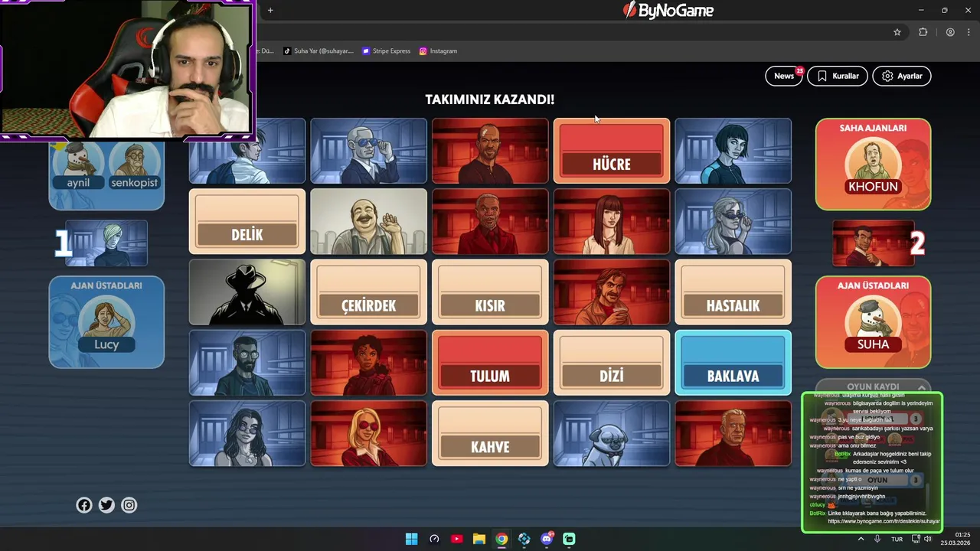Select the KAHVE word card
The width and height of the screenshot is (980, 551).
pyautogui.click(x=490, y=433)
